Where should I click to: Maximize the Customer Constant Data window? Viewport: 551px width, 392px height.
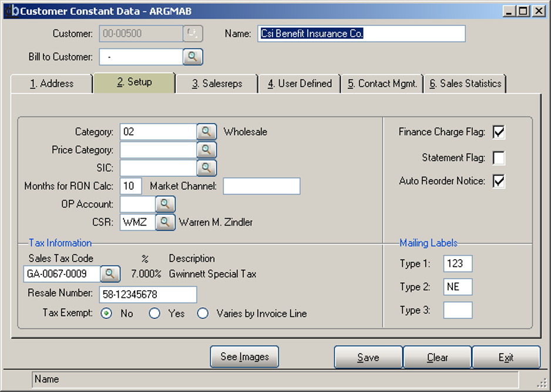pos(523,11)
